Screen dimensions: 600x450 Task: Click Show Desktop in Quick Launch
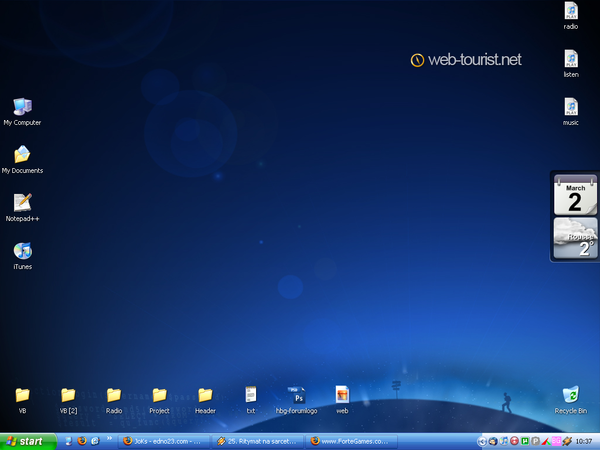[x=68, y=441]
